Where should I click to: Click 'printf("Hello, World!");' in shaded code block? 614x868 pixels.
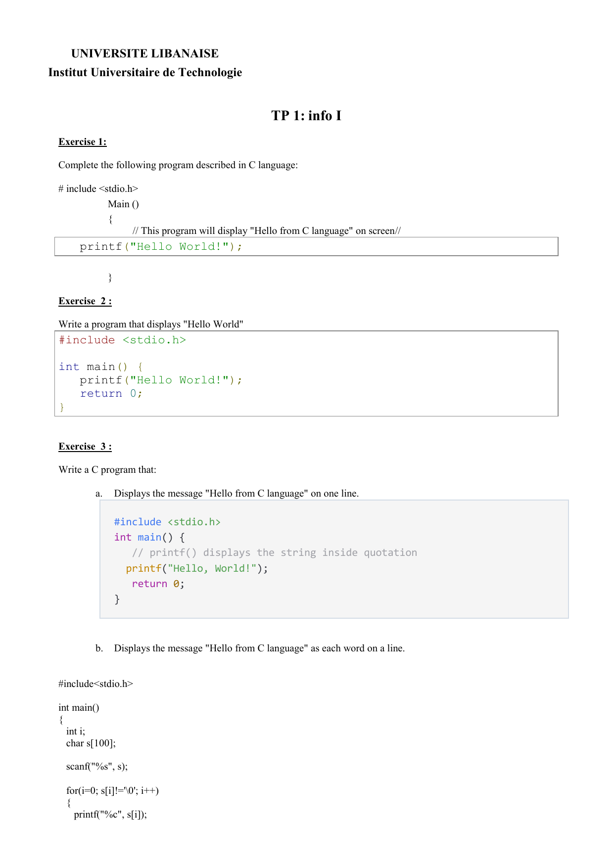point(197,569)
